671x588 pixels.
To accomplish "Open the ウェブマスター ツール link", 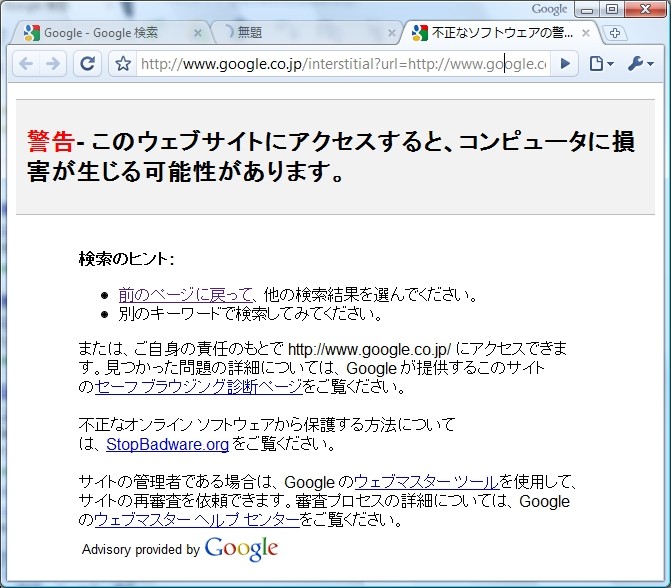I will tap(427, 482).
